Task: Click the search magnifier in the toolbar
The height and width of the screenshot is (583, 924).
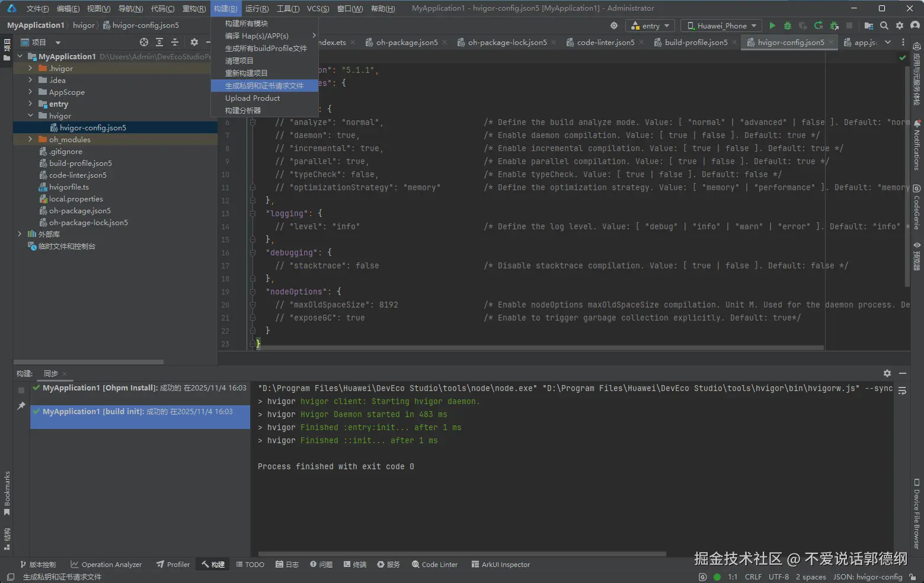Action: coord(884,25)
